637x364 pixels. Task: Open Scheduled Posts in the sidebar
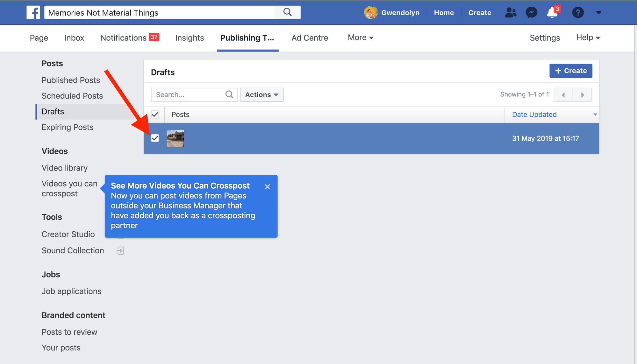coord(72,96)
